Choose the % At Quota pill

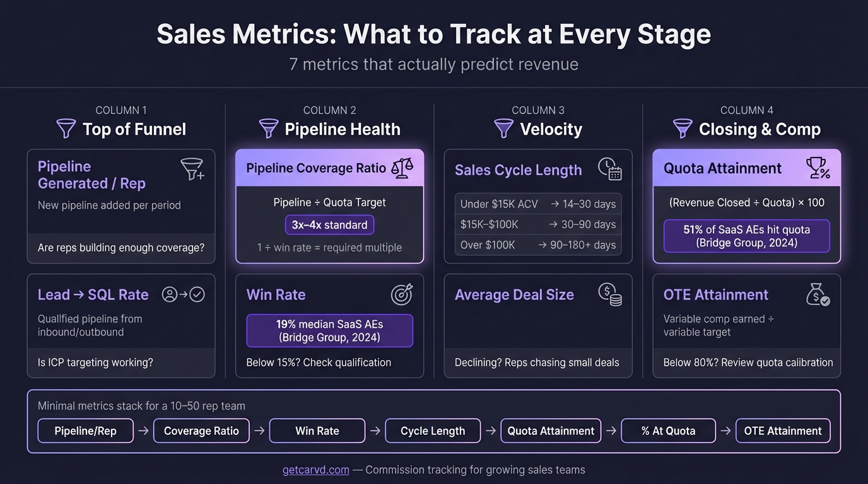coord(668,431)
